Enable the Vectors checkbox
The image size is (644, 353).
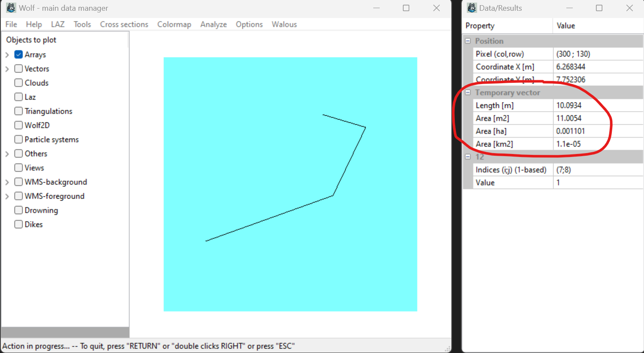(18, 69)
